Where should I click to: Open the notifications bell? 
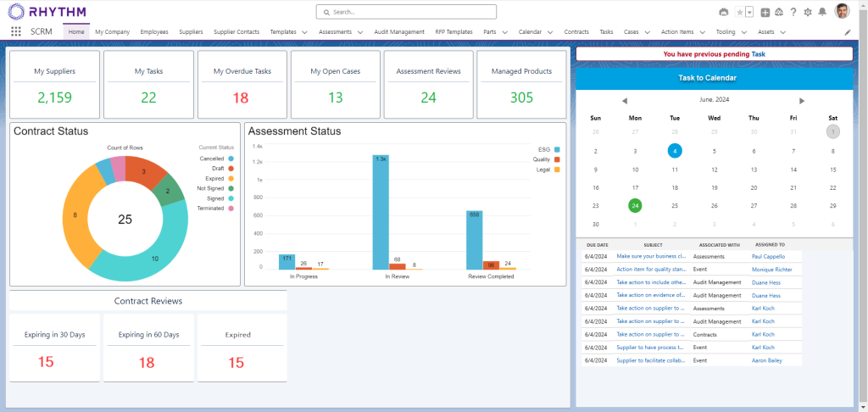pos(821,12)
